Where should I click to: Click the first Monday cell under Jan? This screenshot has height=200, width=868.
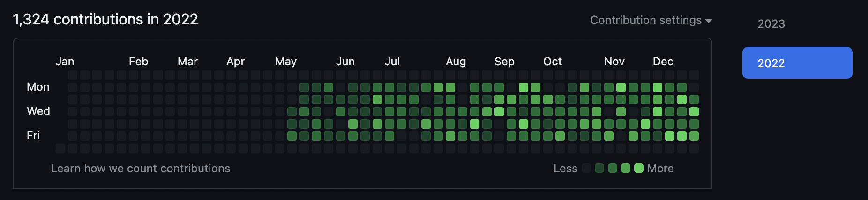click(73, 87)
